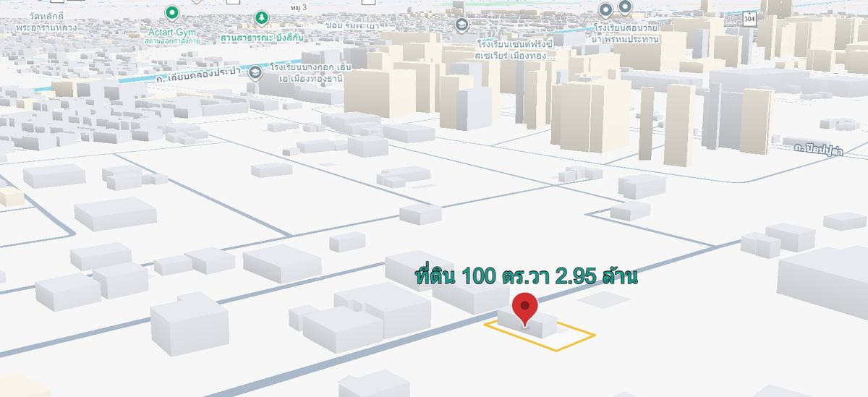Click the ซอย ริมพะเยา street label
This screenshot has height=397, width=868.
point(352,26)
